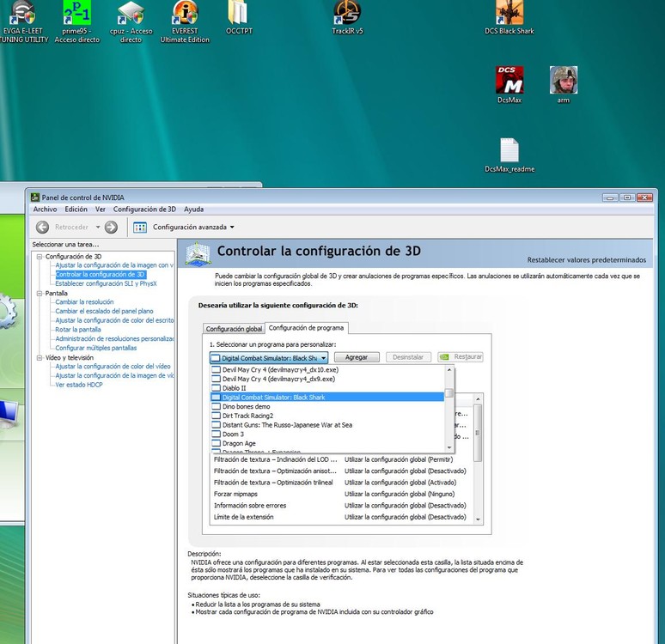The height and width of the screenshot is (644, 665).
Task: Click the forward arrow navigation icon
Action: 111,228
